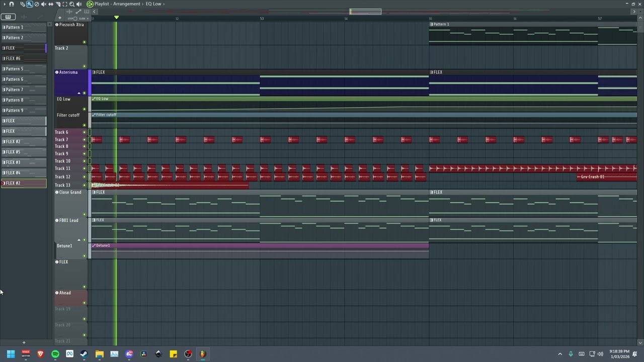The width and height of the screenshot is (644, 362).
Task: Open Sticky Notes from the taskbar
Action: pyautogui.click(x=173, y=354)
